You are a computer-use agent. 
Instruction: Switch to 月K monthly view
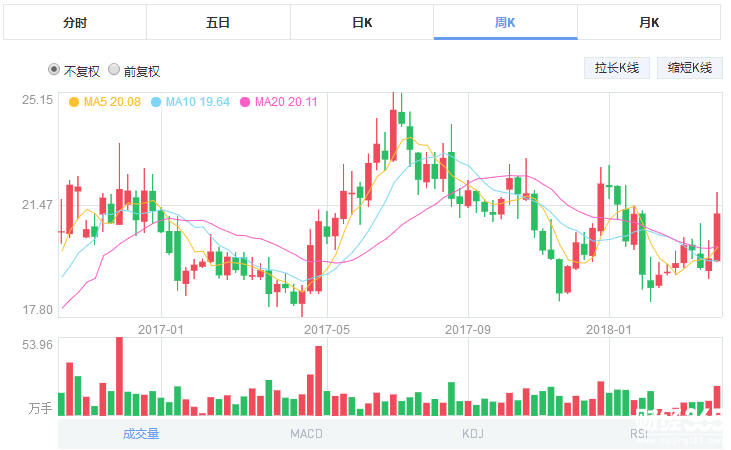pyautogui.click(x=649, y=22)
